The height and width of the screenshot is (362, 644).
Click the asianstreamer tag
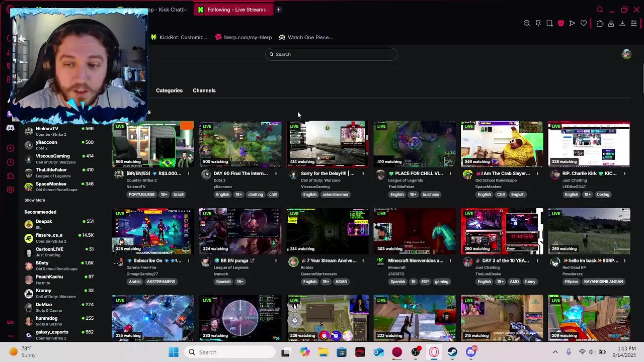pos(336,195)
